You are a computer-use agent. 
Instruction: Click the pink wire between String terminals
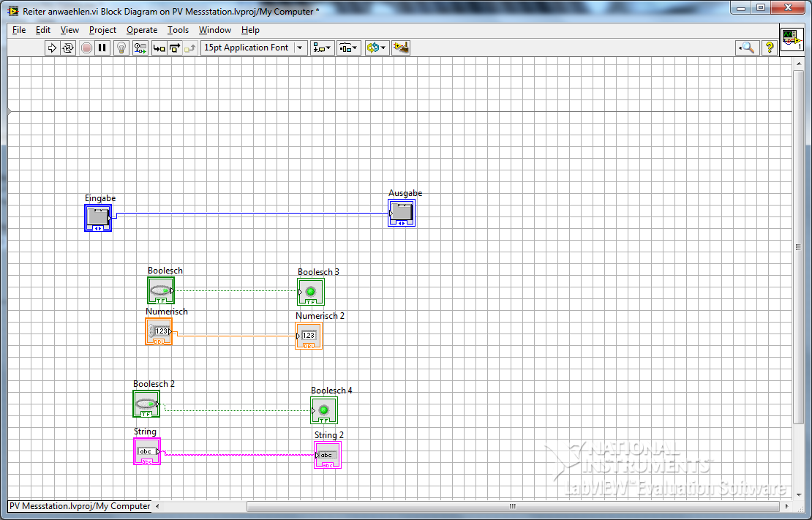coord(238,455)
